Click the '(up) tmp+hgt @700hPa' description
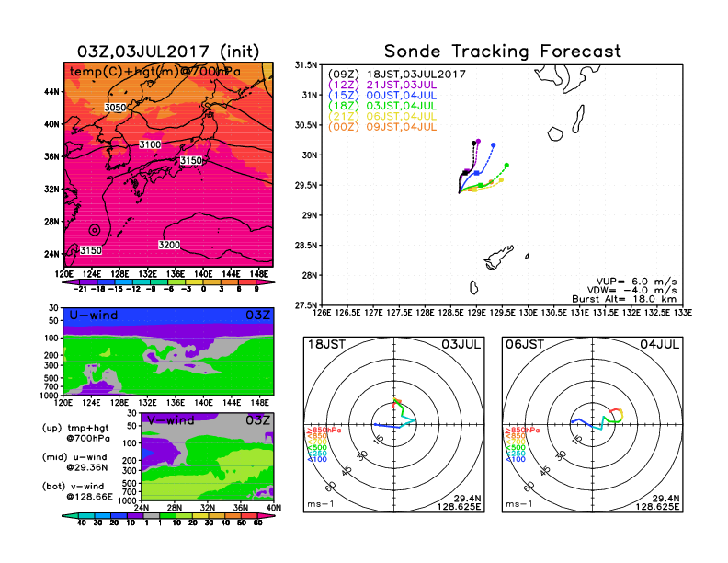728x563 pixels. [76, 433]
